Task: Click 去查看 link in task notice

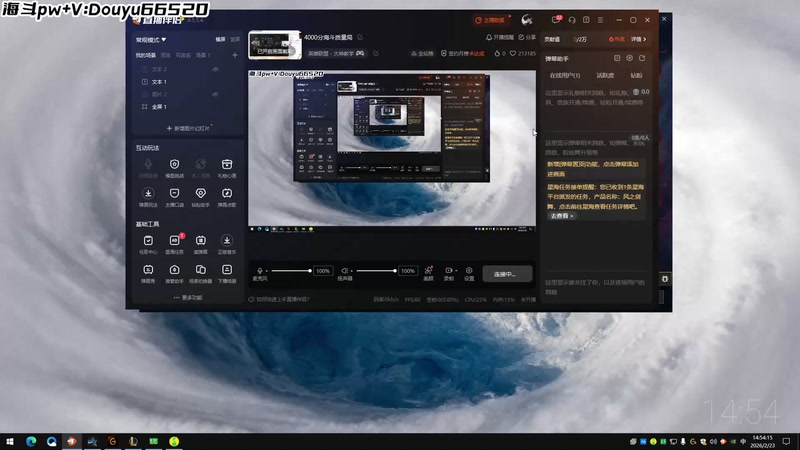Action: click(561, 216)
